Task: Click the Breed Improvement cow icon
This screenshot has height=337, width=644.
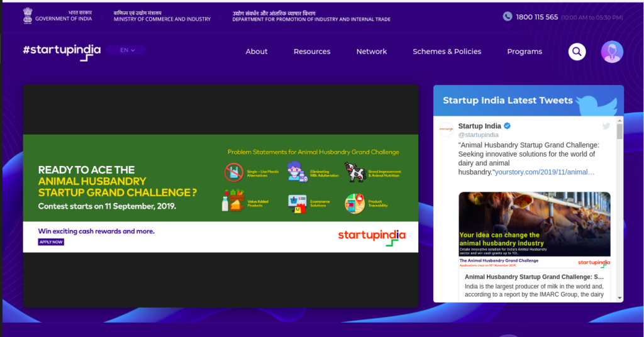Action: [355, 172]
